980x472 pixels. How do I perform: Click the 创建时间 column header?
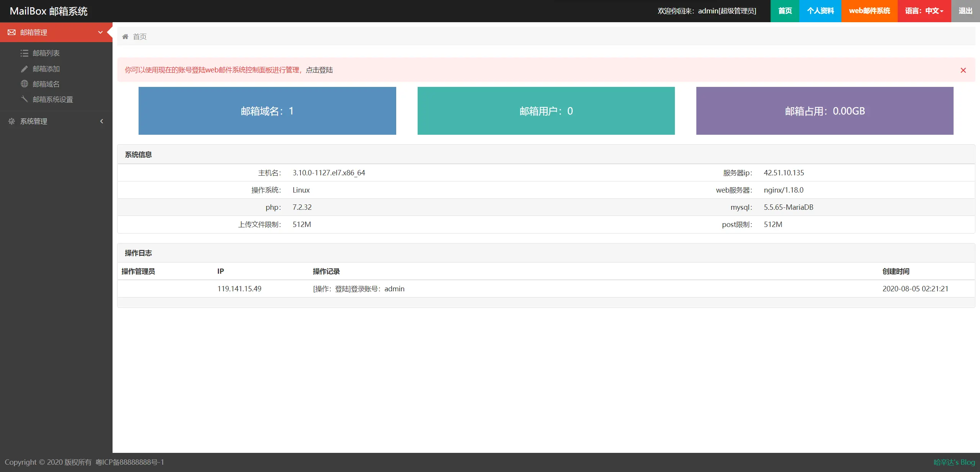[x=896, y=271]
